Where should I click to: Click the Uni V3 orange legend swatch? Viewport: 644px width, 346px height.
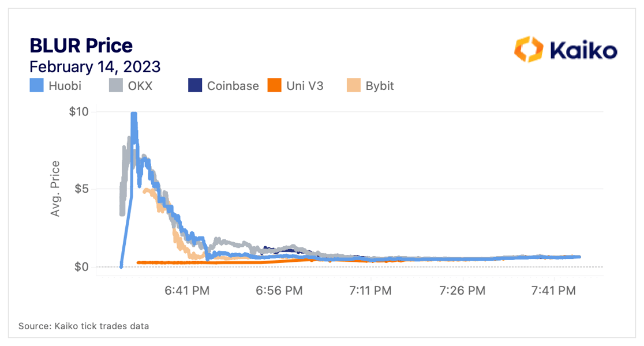click(274, 86)
